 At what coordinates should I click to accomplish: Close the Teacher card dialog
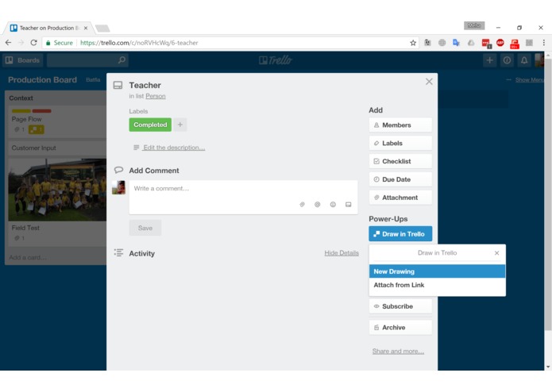point(429,82)
